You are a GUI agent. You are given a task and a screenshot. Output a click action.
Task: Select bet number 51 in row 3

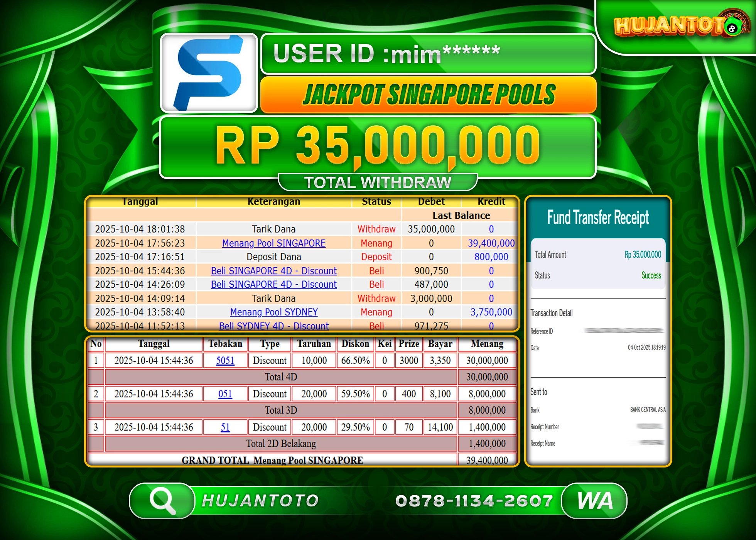[225, 427]
